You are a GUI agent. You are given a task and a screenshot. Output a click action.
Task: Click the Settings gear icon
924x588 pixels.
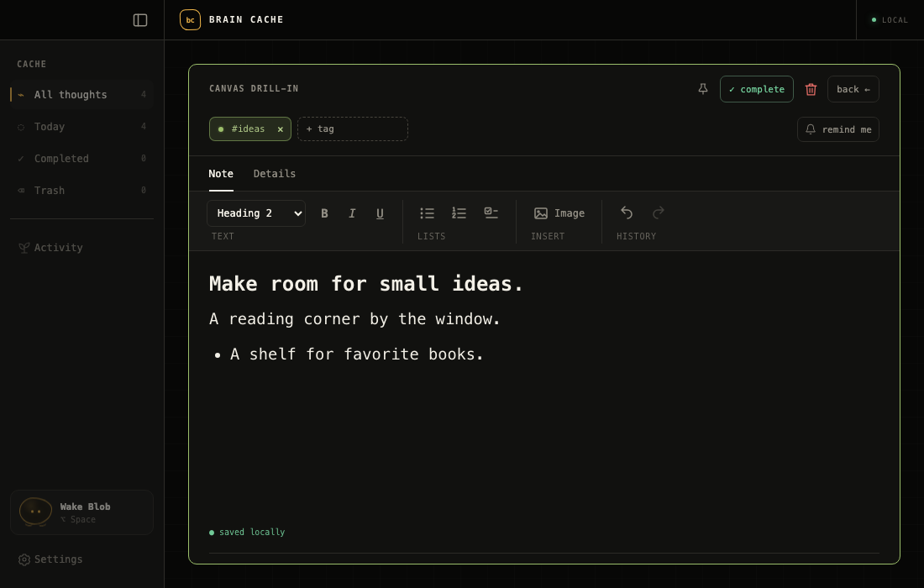click(x=24, y=559)
